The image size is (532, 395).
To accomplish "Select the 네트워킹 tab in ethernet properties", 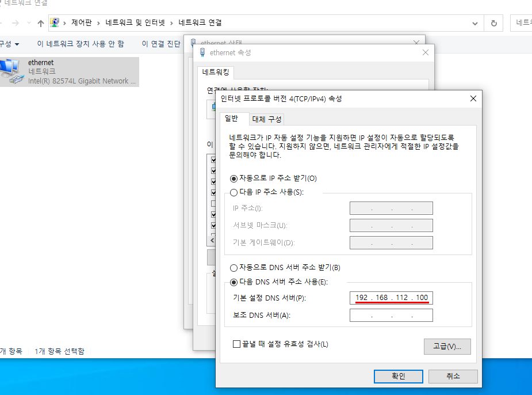I will tap(216, 73).
